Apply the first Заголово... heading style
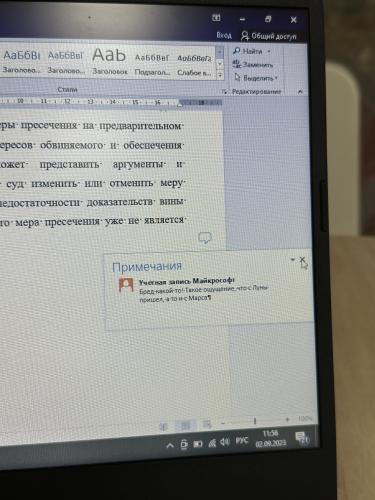This screenshot has height=500, width=375. click(21, 61)
